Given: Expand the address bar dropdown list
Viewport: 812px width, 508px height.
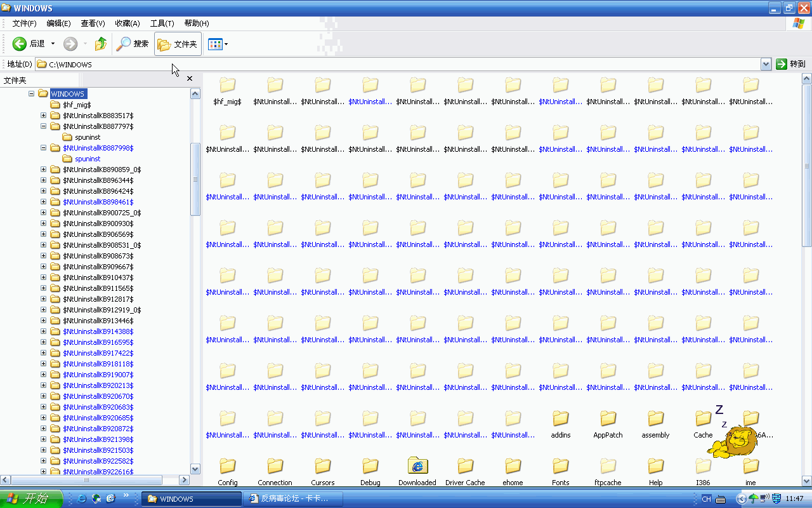Looking at the screenshot, I should (766, 64).
